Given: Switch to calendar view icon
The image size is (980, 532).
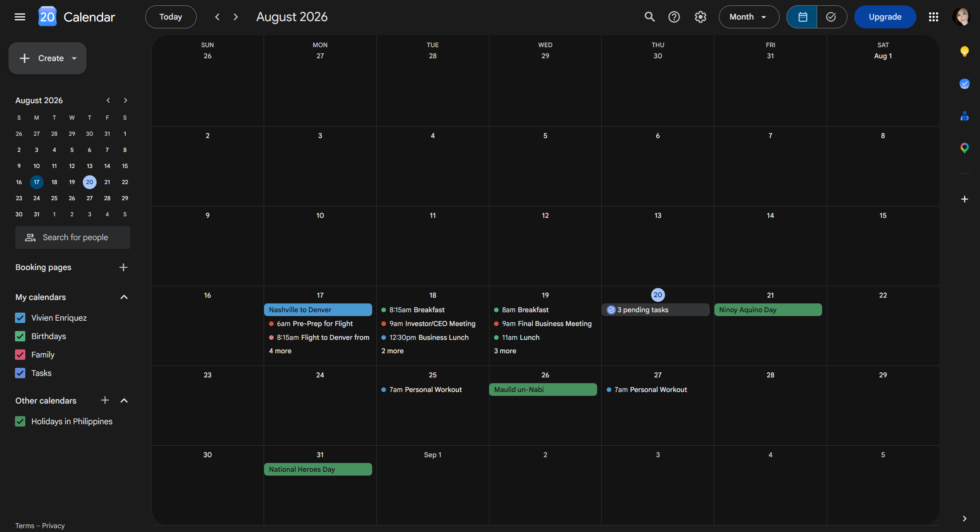Looking at the screenshot, I should [802, 17].
